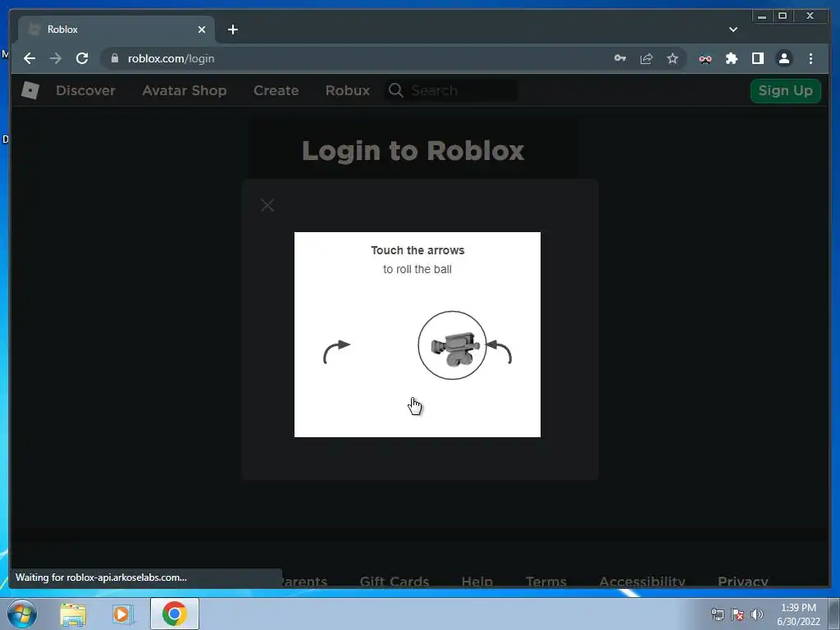The width and height of the screenshot is (840, 630).
Task: Open the Create menu item
Action: tap(276, 90)
